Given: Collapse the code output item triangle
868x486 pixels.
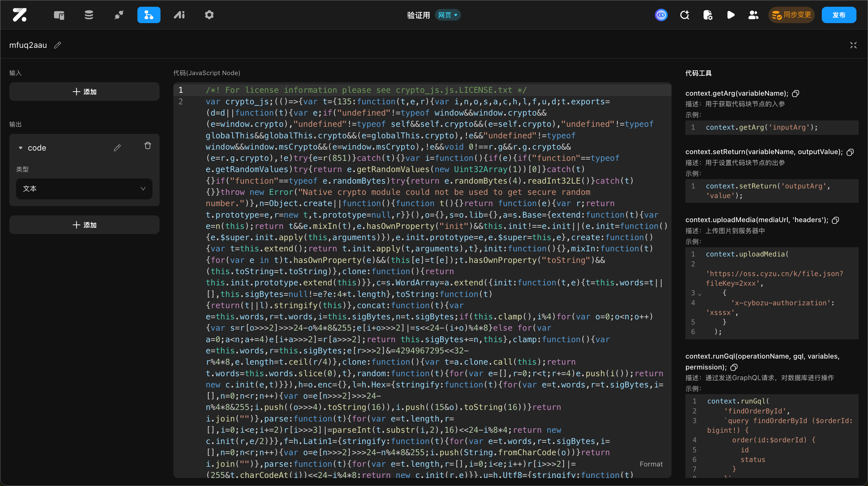Looking at the screenshot, I should (21, 148).
